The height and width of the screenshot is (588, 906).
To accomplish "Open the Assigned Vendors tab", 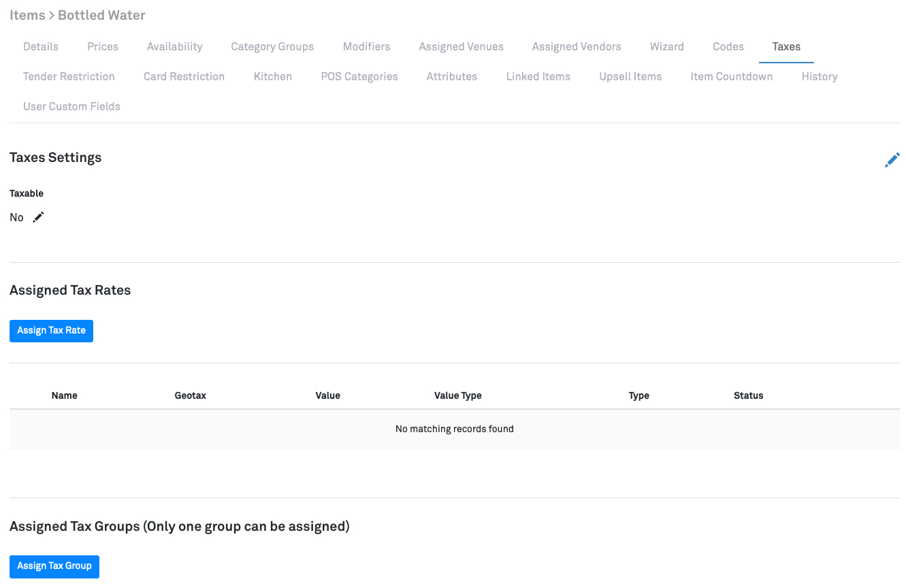I will pos(577,47).
